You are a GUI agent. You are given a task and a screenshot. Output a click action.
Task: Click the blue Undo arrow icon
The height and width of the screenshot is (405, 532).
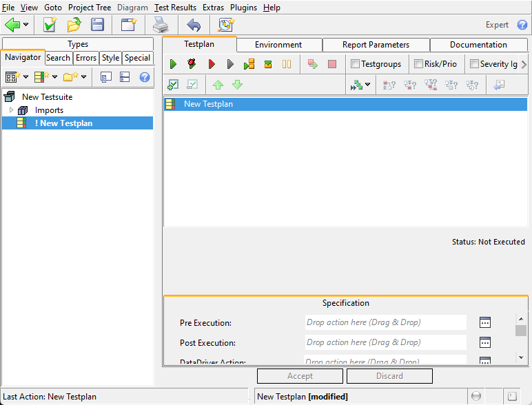194,25
